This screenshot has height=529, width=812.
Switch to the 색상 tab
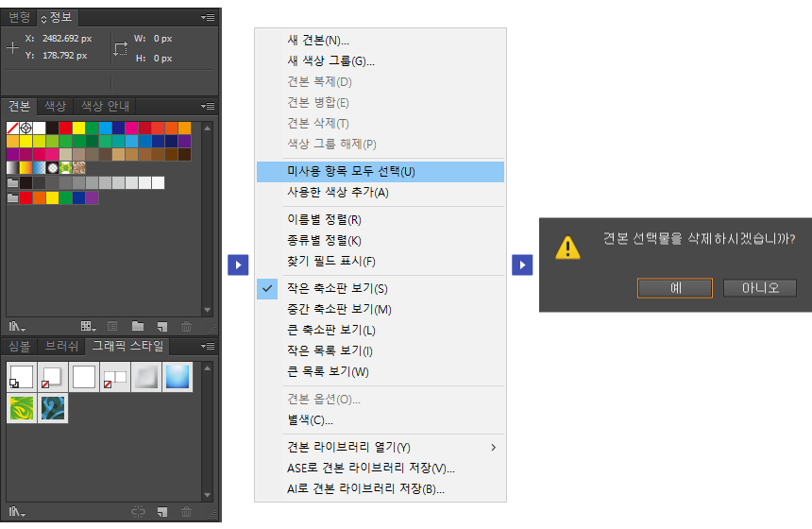point(55,106)
